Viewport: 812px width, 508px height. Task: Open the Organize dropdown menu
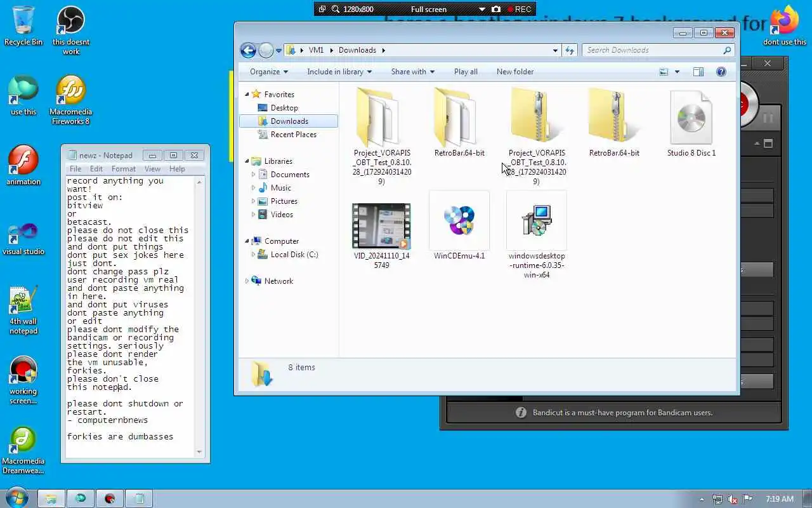[x=269, y=72]
